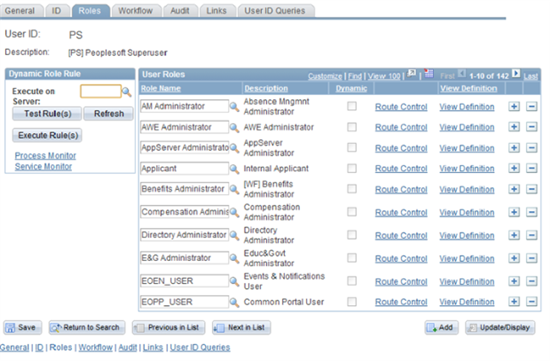Open Execute on Server lookup magnifier
Image resolution: width=550 pixels, height=361 pixels.
pos(127,92)
